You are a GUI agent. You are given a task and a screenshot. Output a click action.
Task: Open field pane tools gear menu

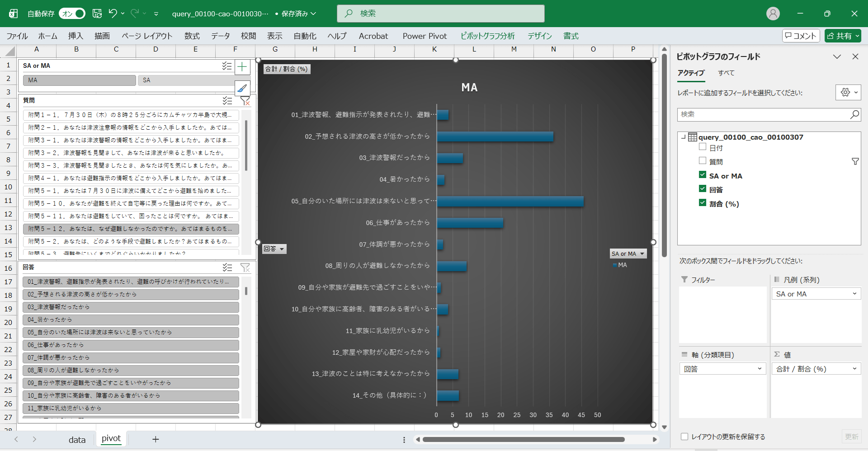(x=848, y=92)
